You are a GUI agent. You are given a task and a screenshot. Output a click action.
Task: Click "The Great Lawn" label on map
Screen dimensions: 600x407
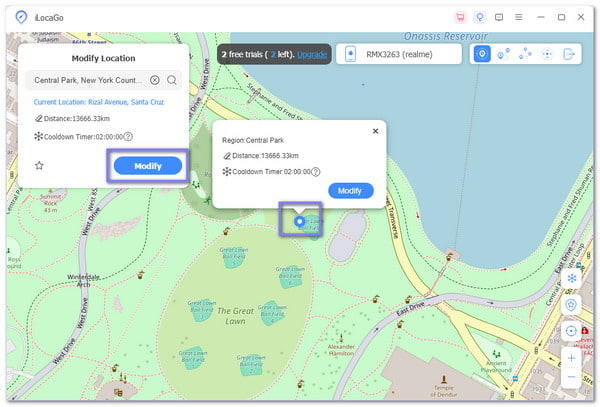pos(235,316)
